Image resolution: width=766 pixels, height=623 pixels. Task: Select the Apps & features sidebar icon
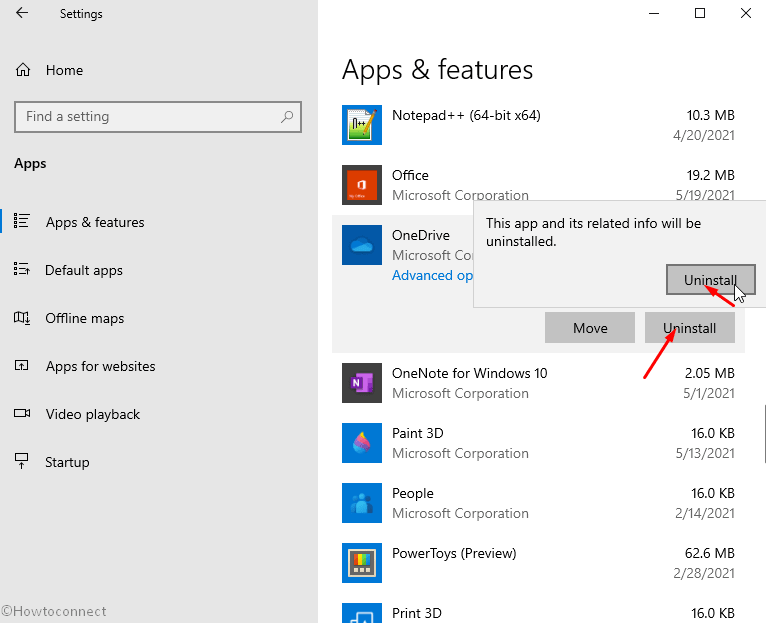point(21,221)
